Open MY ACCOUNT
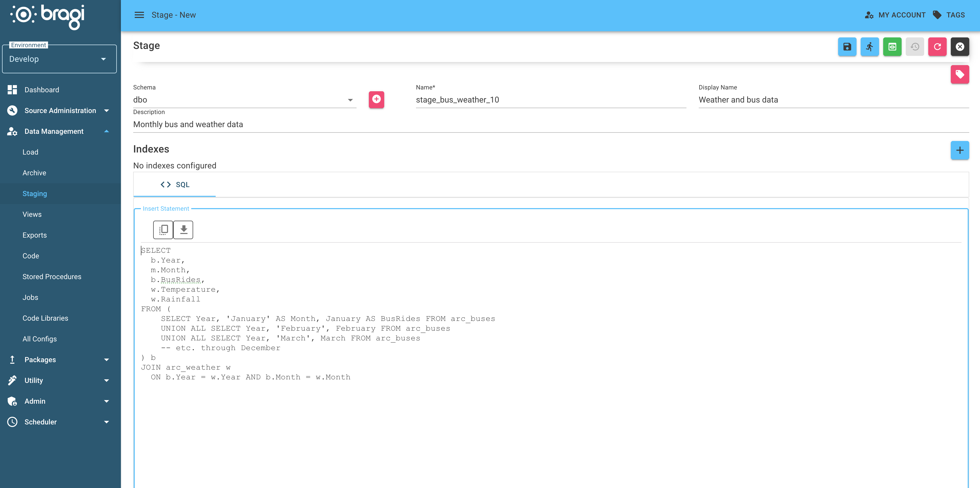 point(895,15)
